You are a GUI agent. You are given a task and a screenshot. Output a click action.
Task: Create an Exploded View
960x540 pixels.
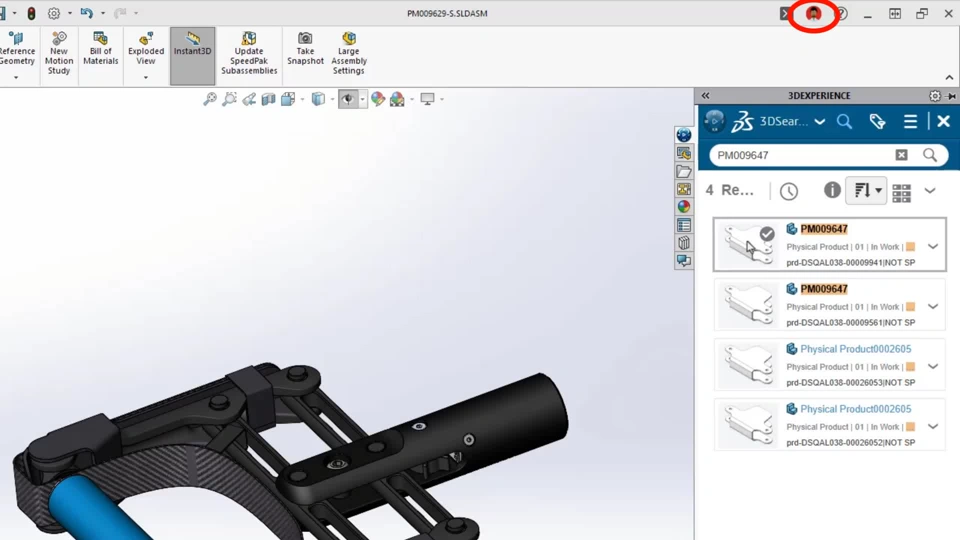pyautogui.click(x=146, y=49)
